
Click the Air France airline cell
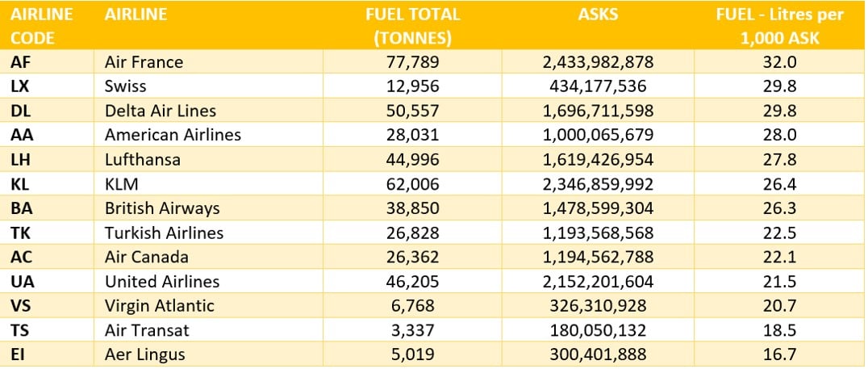coord(144,62)
